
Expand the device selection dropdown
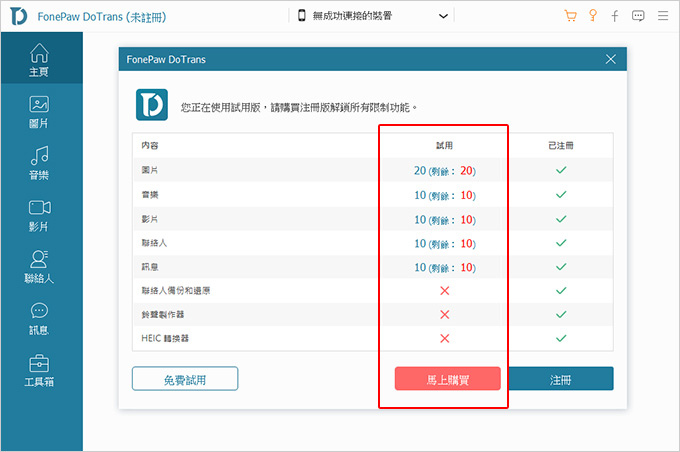(443, 16)
